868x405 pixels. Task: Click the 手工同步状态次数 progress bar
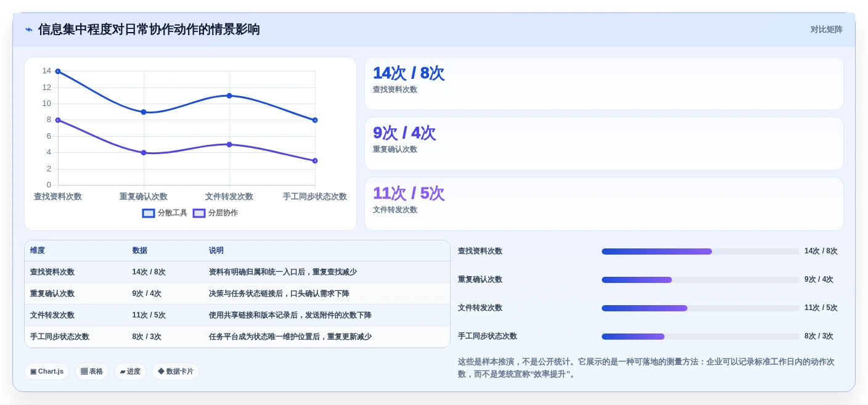tap(700, 337)
